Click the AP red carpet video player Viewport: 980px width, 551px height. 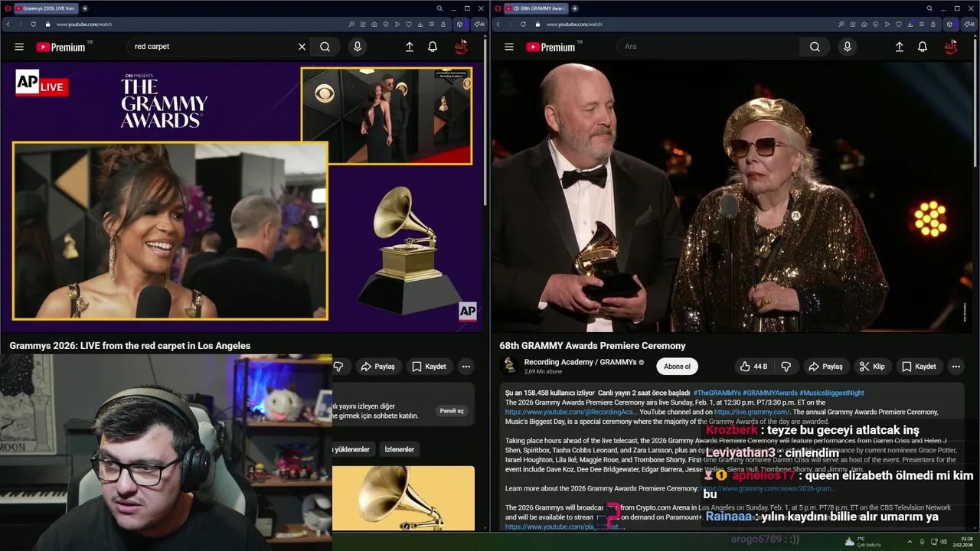pyautogui.click(x=243, y=197)
